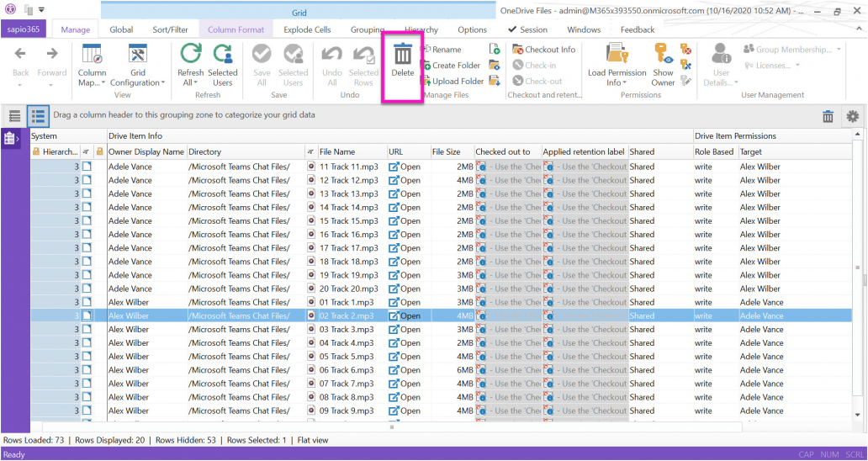
Task: Open the Column Format tab
Action: coord(236,30)
